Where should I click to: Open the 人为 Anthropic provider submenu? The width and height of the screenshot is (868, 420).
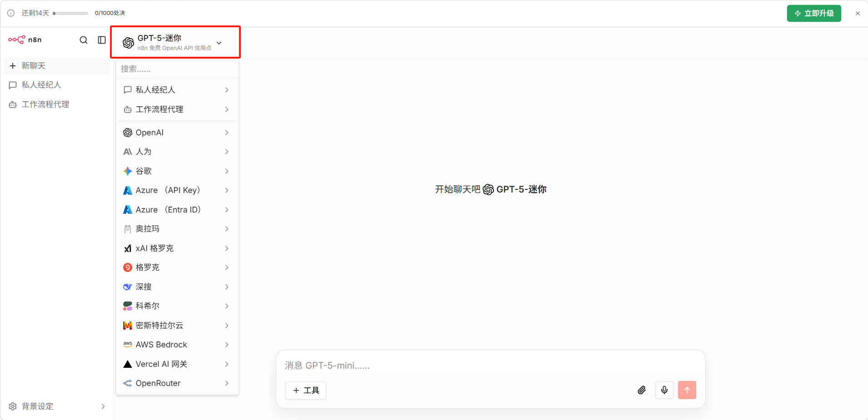[177, 152]
